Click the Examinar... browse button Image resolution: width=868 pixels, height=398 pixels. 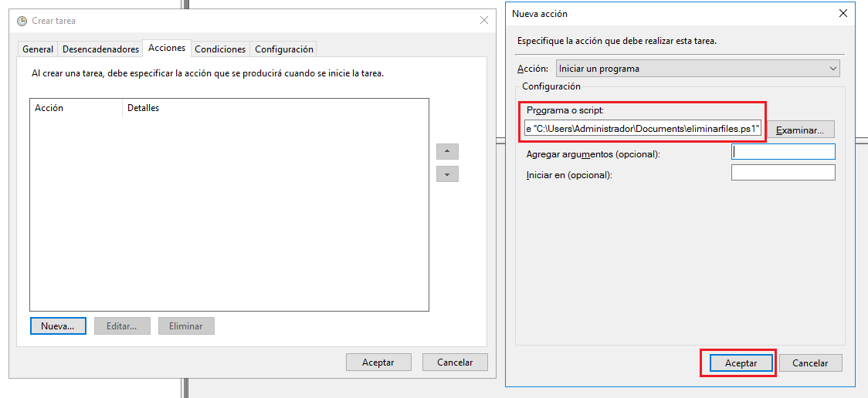pos(801,130)
